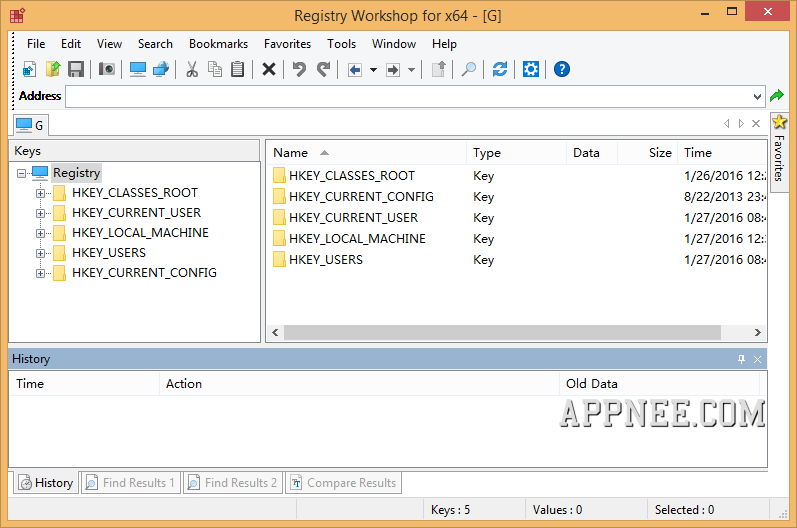Open local registry computer toolbar icon
797x528 pixels.
[138, 69]
